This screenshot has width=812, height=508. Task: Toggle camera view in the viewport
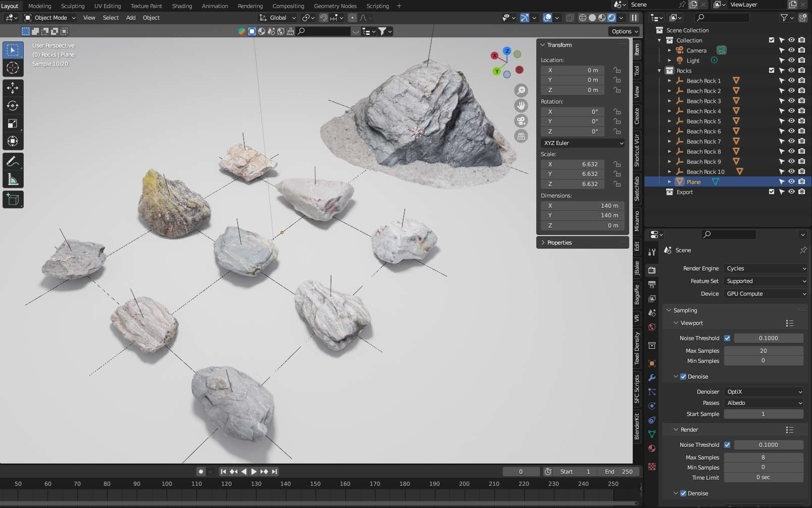(521, 121)
